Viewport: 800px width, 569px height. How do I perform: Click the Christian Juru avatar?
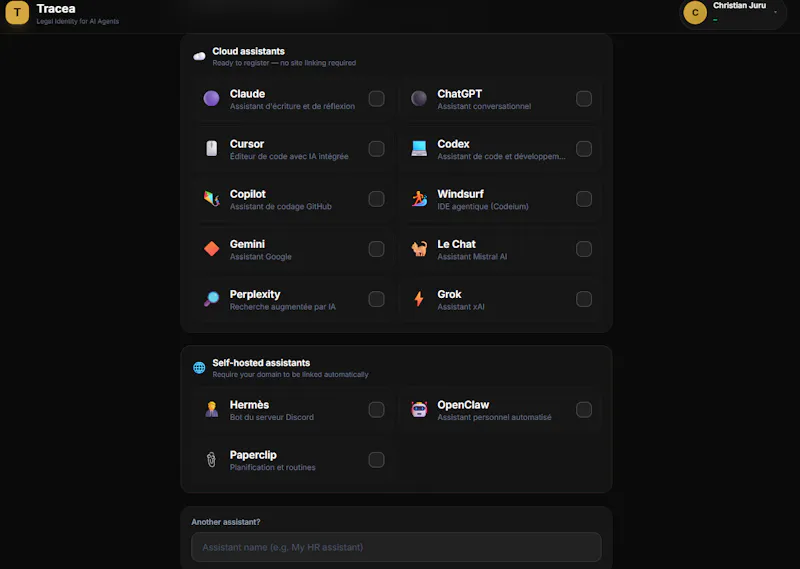point(695,12)
